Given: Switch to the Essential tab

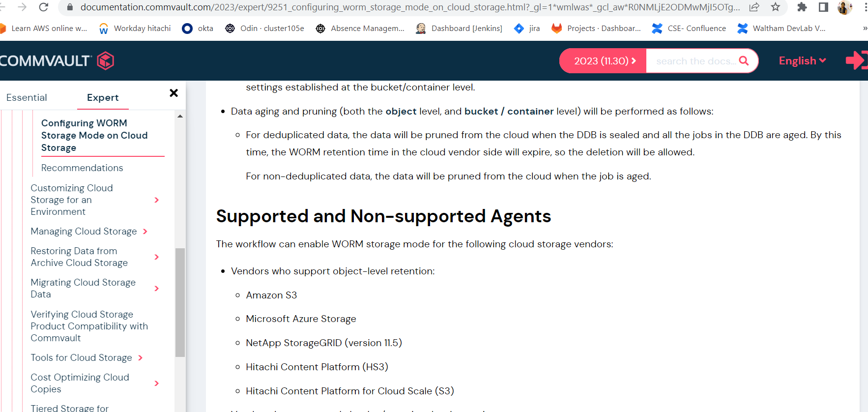Looking at the screenshot, I should pos(27,97).
